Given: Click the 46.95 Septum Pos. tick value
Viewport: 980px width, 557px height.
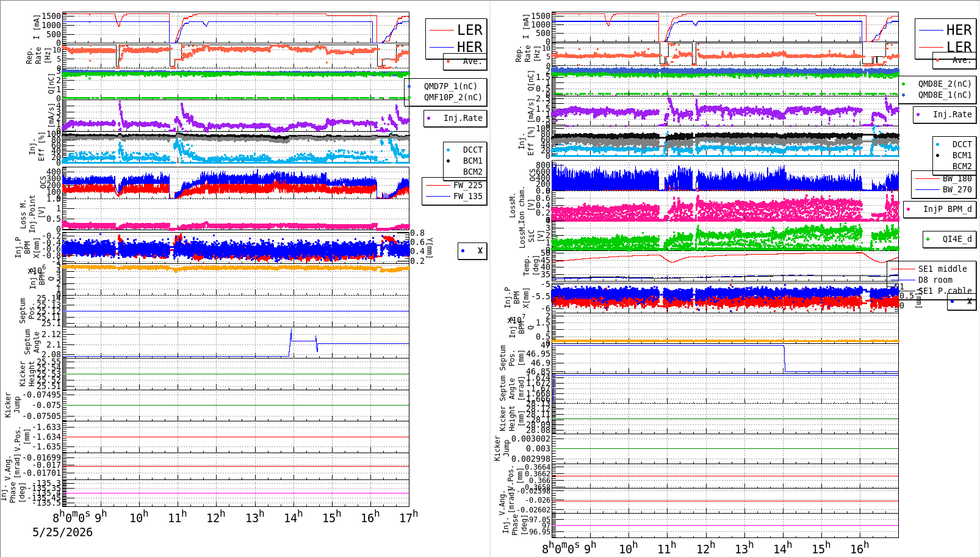Looking at the screenshot, I should (538, 354).
